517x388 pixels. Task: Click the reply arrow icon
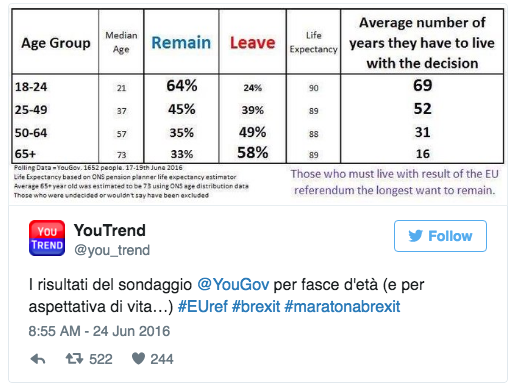(38, 359)
